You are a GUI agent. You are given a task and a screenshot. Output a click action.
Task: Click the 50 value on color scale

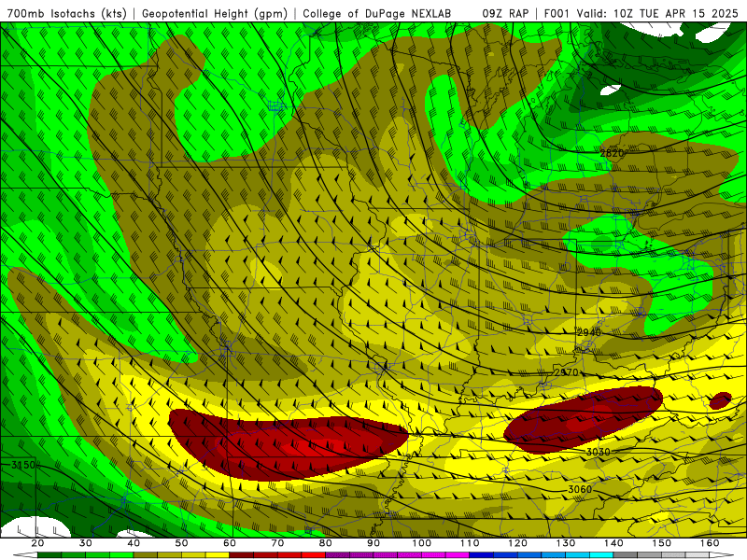pyautogui.click(x=181, y=543)
